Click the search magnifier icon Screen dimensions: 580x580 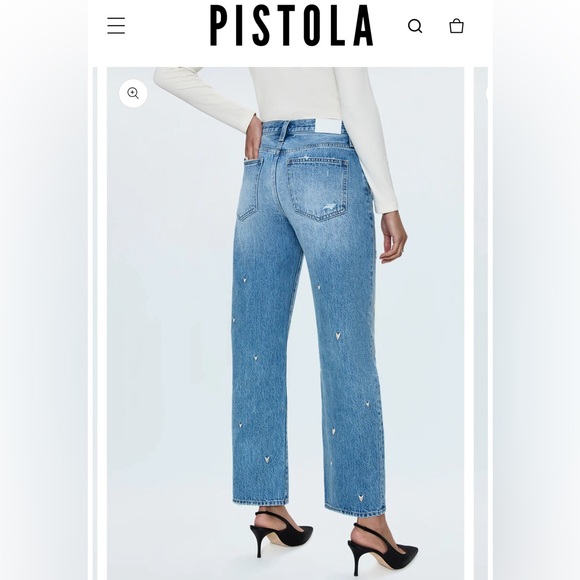[415, 26]
